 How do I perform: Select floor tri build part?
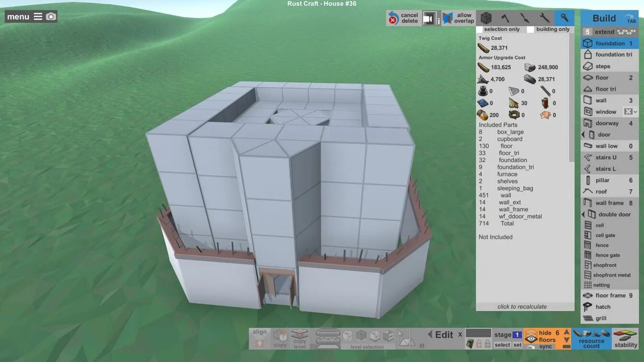point(609,89)
